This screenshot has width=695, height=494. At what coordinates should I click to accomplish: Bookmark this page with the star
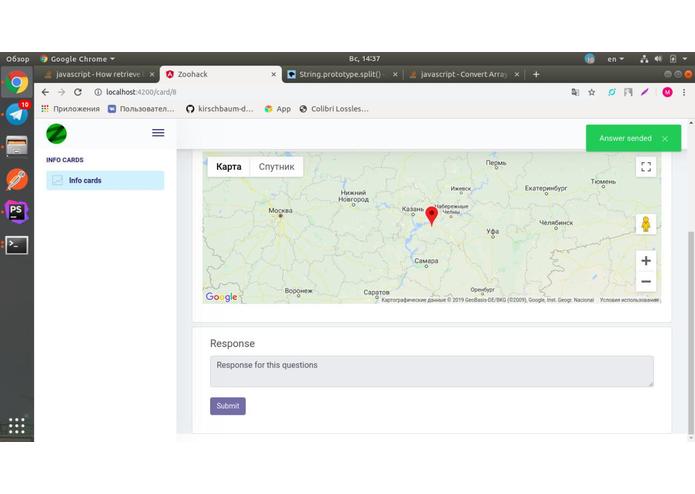tap(592, 92)
